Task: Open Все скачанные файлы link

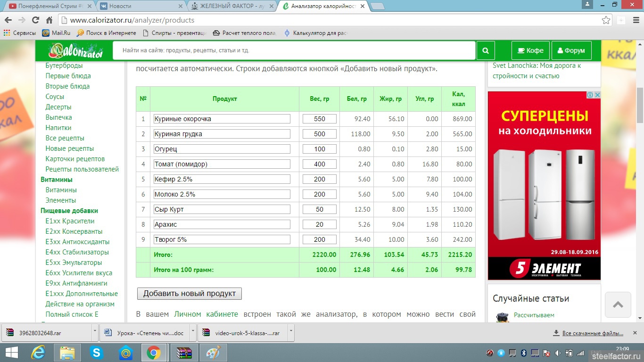Action: pyautogui.click(x=593, y=333)
